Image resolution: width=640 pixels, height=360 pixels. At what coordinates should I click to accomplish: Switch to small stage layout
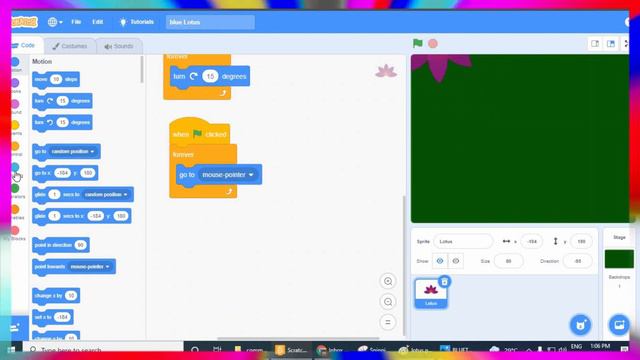pos(595,44)
